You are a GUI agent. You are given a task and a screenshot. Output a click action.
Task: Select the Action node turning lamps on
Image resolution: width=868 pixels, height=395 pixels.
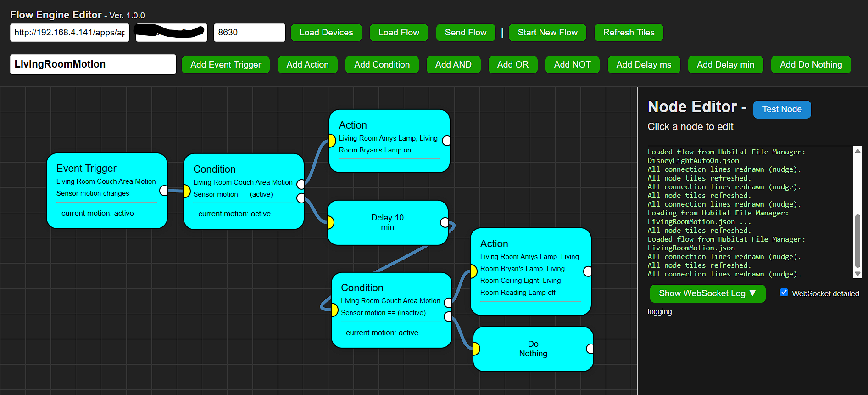click(389, 141)
